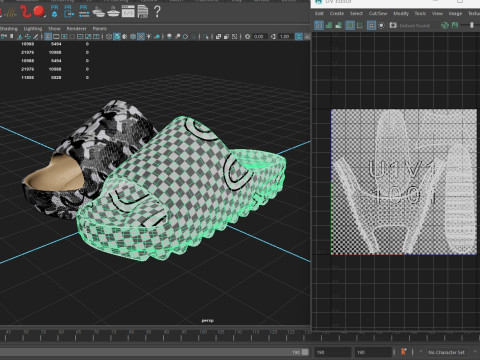Open the Panels menu in viewport panel
The width and height of the screenshot is (480, 360).
[100, 29]
